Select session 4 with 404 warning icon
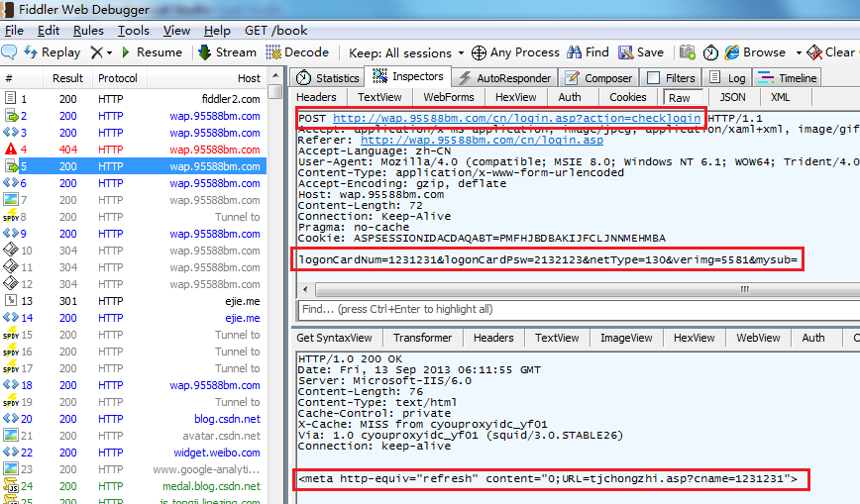 [x=11, y=149]
